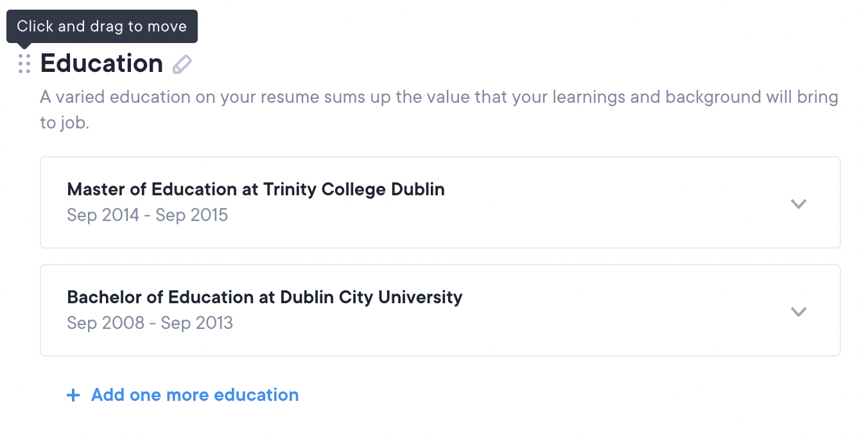The image size is (868, 442).
Task: Expand the Master of Education entry chevron
Action: point(798,204)
